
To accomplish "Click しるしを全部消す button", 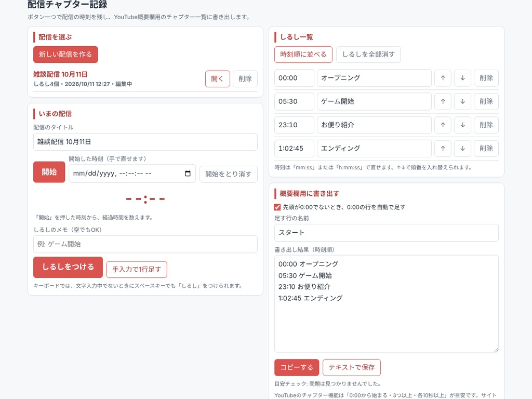I will tap(368, 54).
